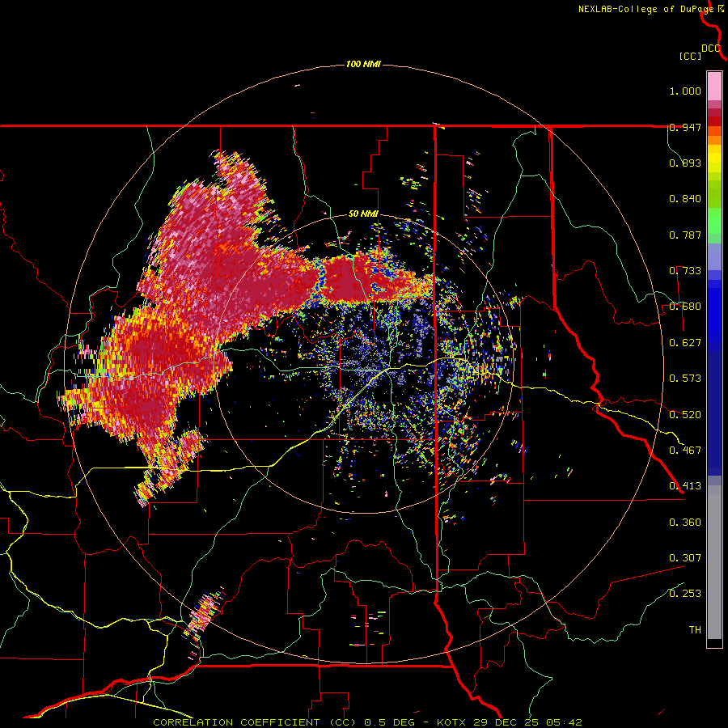The width and height of the screenshot is (728, 728).
Task: Click the CORRELATION COEFFICIENT (CC) footer text
Action: click(255, 722)
